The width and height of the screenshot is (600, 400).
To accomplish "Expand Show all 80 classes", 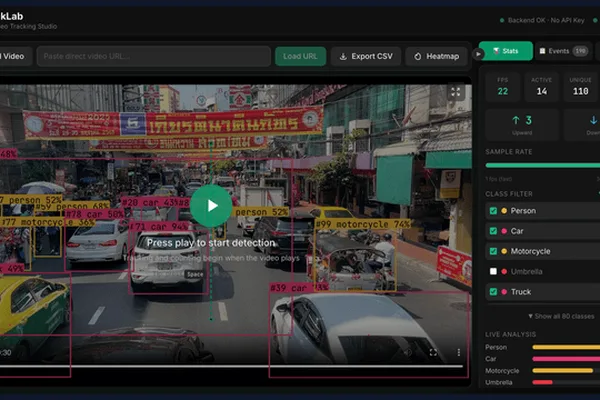I will (561, 316).
